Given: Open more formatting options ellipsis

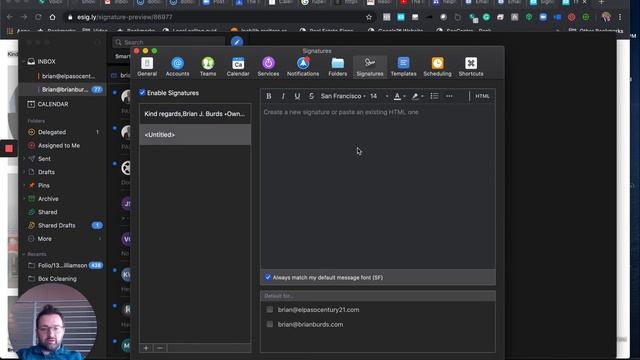Looking at the screenshot, I should (449, 96).
